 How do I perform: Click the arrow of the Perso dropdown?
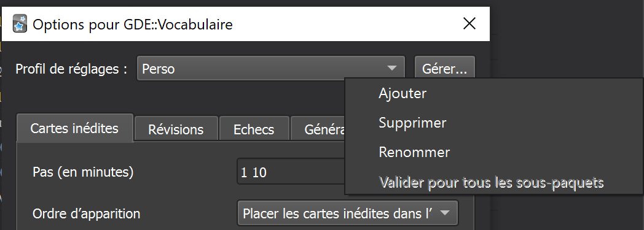(392, 69)
